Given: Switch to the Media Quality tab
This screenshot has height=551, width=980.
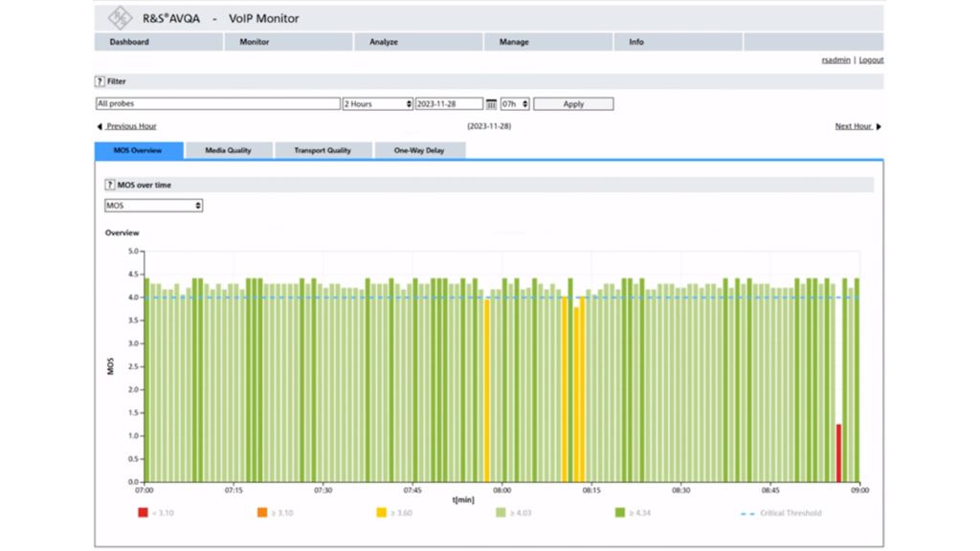Looking at the screenshot, I should coord(228,150).
